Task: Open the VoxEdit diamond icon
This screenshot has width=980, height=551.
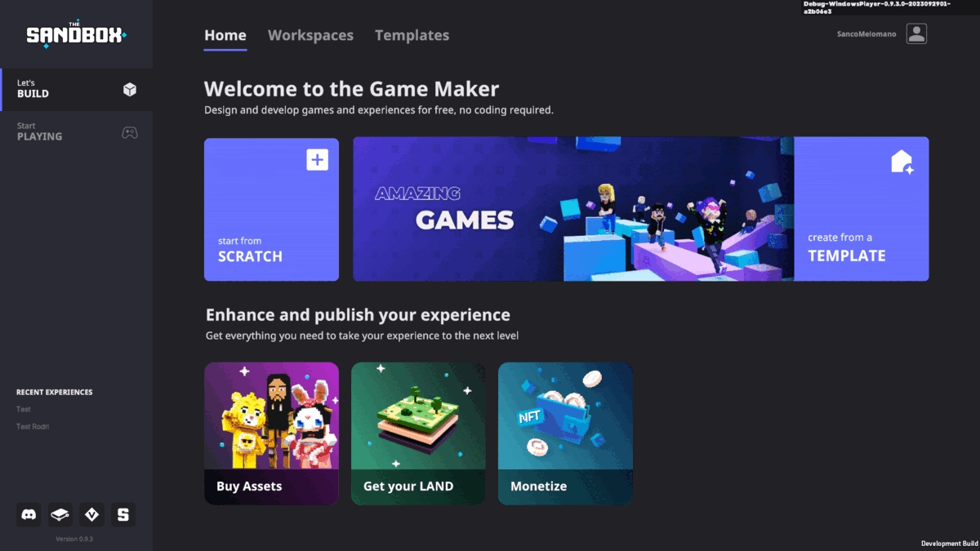Action: (92, 514)
